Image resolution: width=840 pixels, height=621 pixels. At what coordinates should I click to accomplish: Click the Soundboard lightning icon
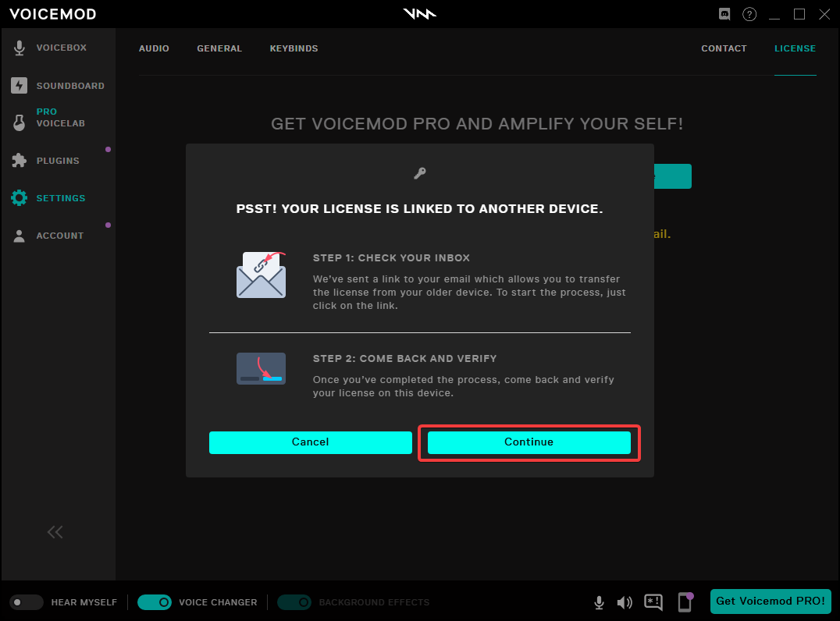[20, 86]
